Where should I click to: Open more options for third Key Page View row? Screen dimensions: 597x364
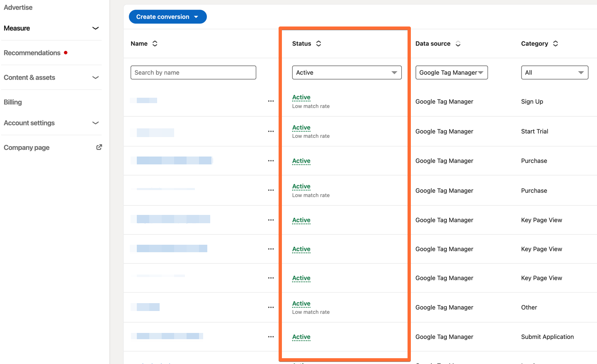pos(271,278)
